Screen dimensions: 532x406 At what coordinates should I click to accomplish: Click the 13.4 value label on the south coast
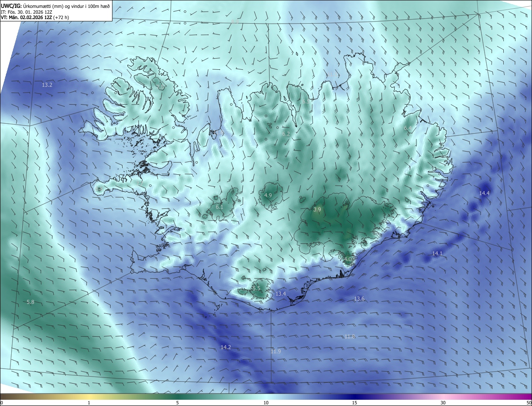(281, 293)
